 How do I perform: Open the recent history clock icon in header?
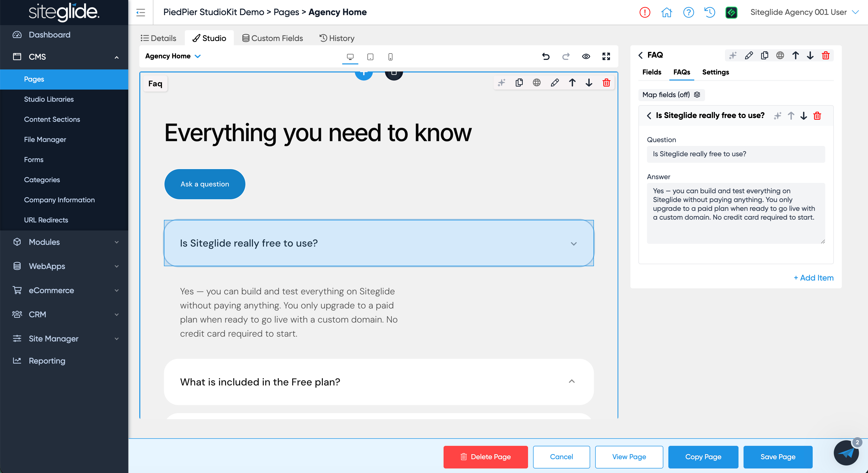pyautogui.click(x=710, y=13)
